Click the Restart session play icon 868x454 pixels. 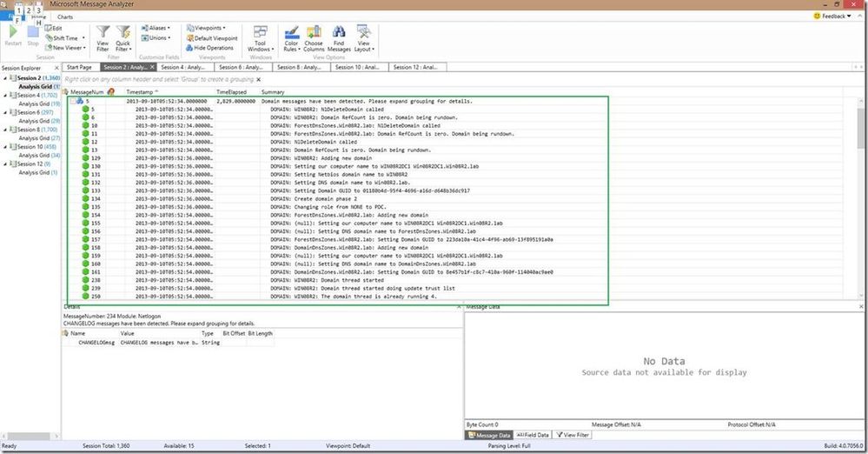point(13,31)
